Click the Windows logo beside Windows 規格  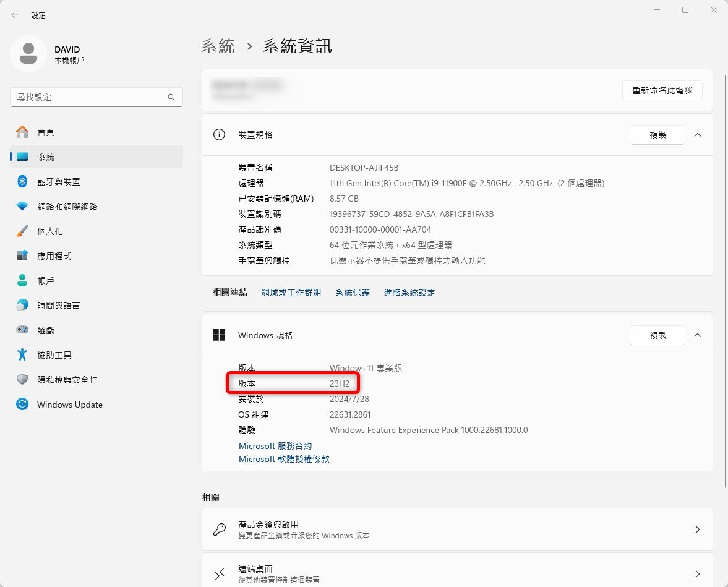219,335
